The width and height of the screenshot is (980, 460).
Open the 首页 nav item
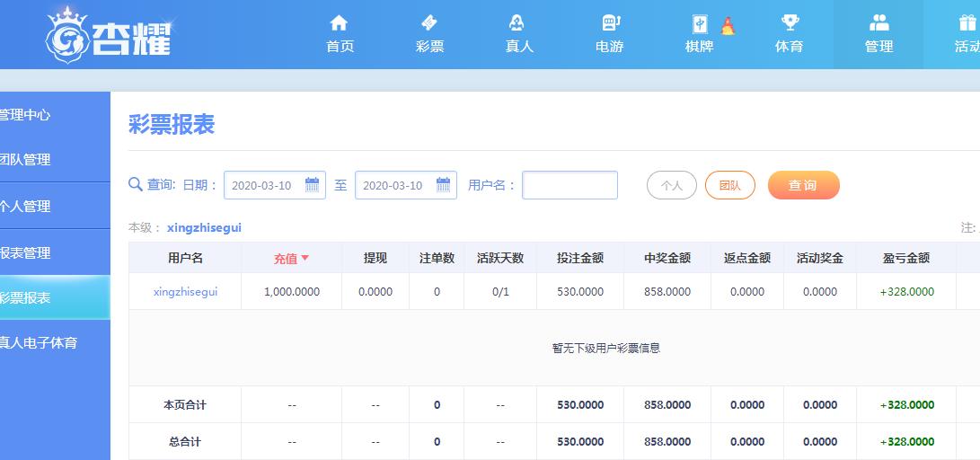[340, 46]
